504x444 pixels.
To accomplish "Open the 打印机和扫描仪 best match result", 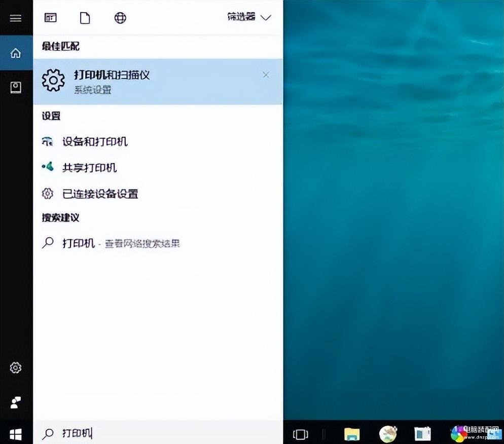I will click(158, 82).
